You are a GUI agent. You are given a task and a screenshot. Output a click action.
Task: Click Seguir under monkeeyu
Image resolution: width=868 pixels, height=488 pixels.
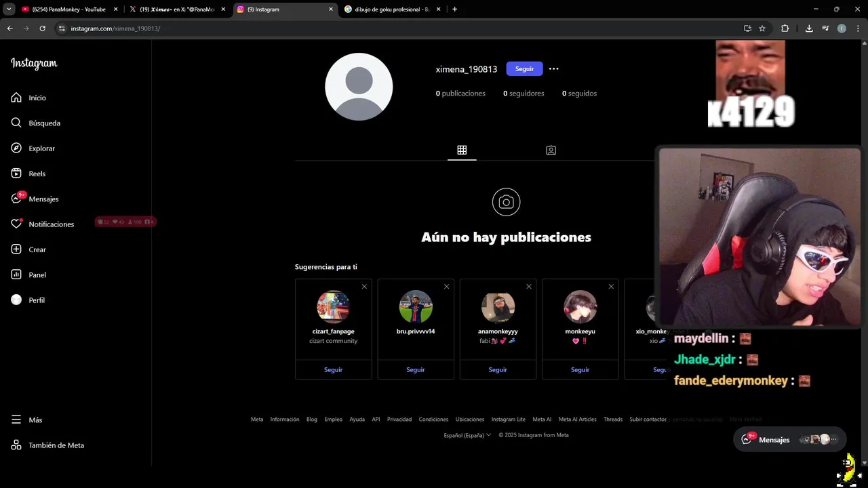[580, 369]
